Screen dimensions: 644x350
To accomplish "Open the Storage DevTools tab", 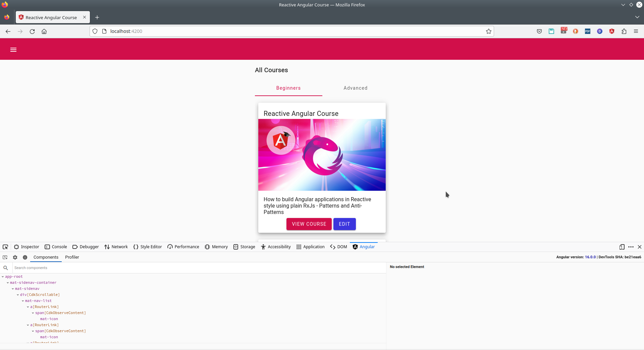I will coord(244,247).
